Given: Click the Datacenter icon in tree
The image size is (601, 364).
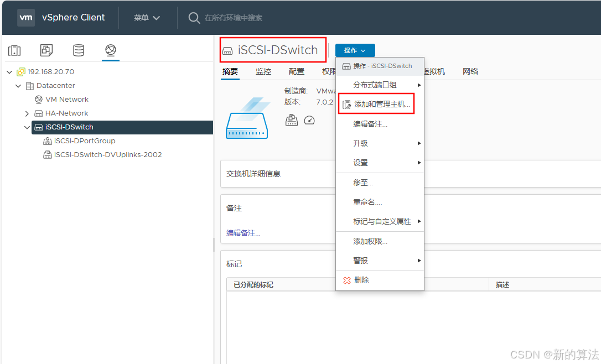Looking at the screenshot, I should pyautogui.click(x=30, y=86).
